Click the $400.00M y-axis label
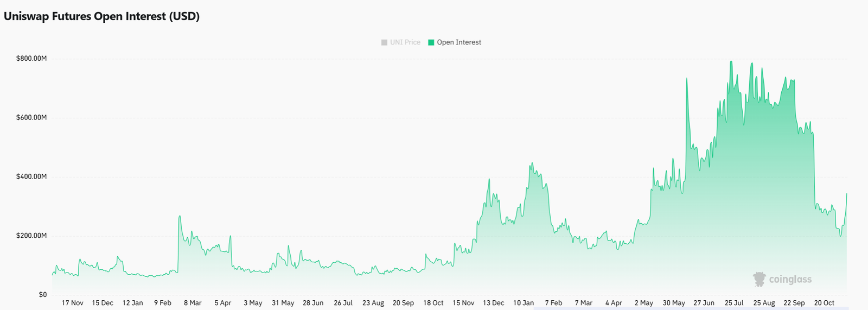Viewport: 868px width, 310px height. tap(31, 176)
